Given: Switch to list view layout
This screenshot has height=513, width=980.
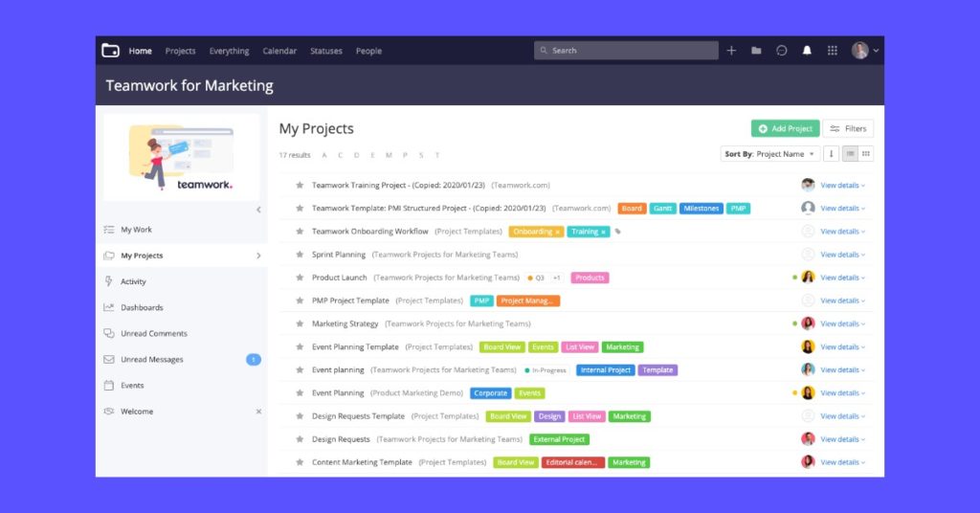Looking at the screenshot, I should tap(850, 154).
